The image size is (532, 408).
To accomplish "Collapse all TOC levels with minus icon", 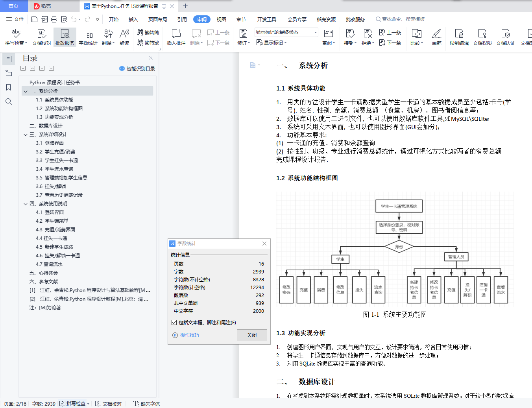I will coord(52,68).
